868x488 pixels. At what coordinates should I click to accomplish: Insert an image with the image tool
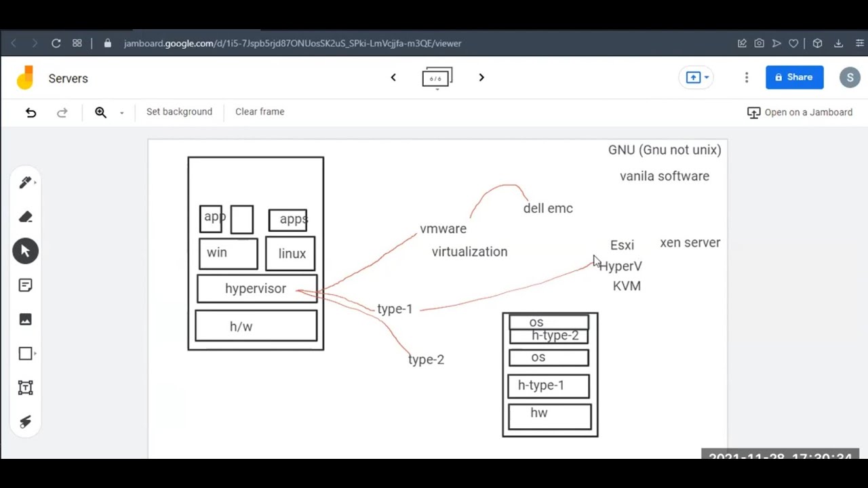(26, 319)
